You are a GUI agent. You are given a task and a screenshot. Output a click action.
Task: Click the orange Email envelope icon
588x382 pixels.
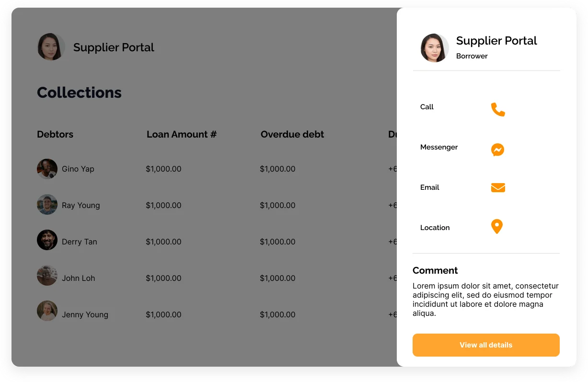498,187
